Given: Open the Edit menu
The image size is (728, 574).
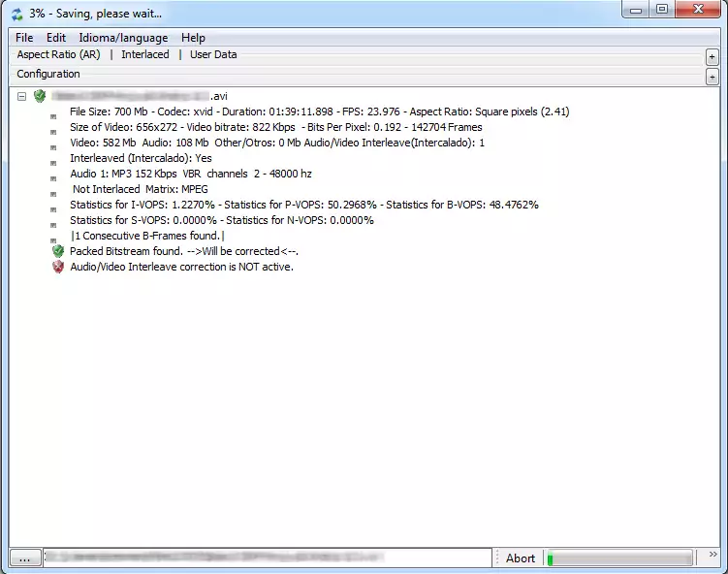Looking at the screenshot, I should (56, 38).
